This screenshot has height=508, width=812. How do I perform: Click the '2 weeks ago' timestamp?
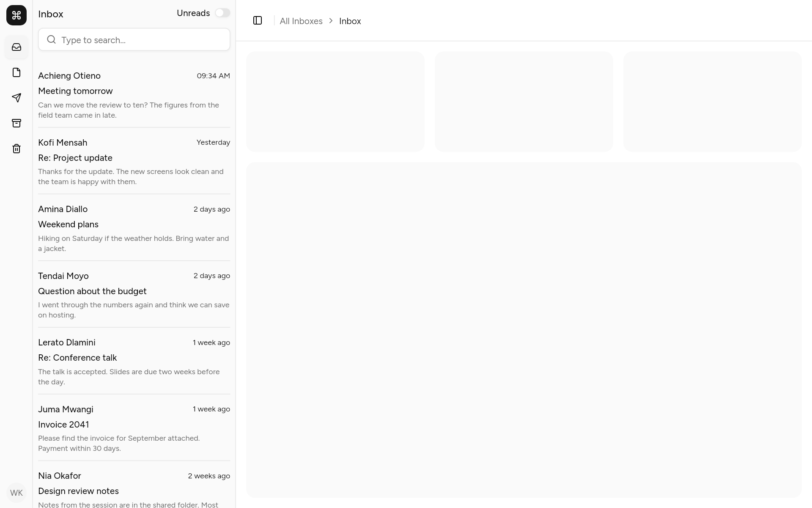click(209, 476)
